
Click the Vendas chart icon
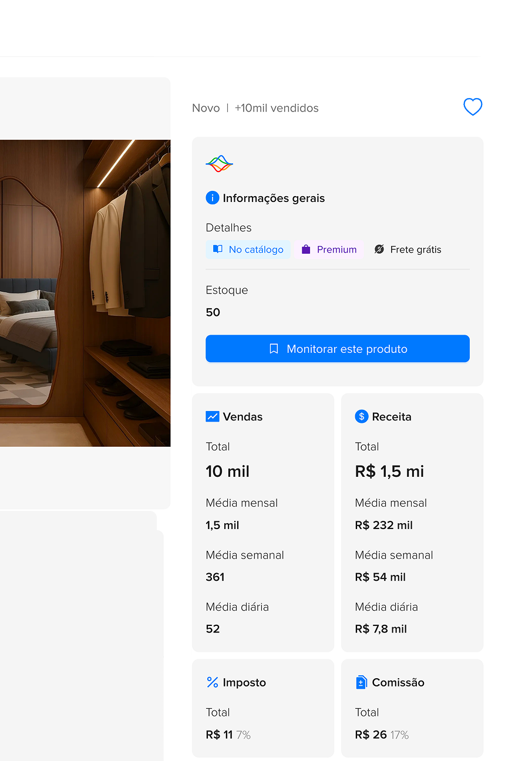click(212, 416)
